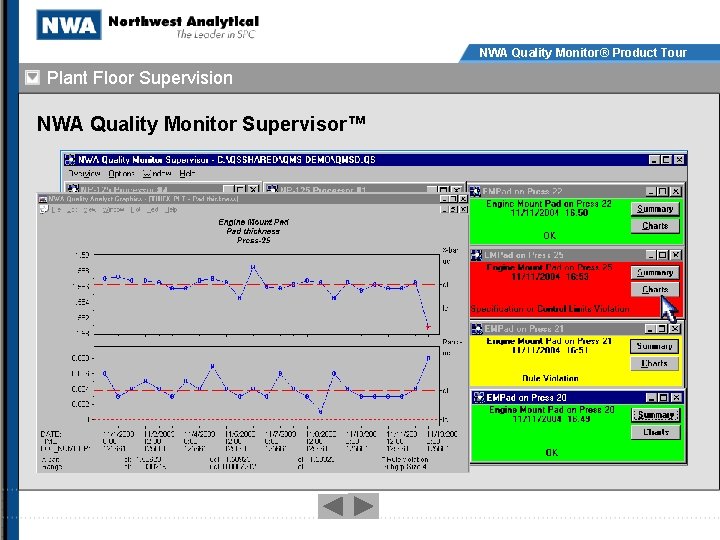The width and height of the screenshot is (720, 540).
Task: Click the NP-125 Processor #1 window icon
Action: (x=272, y=189)
